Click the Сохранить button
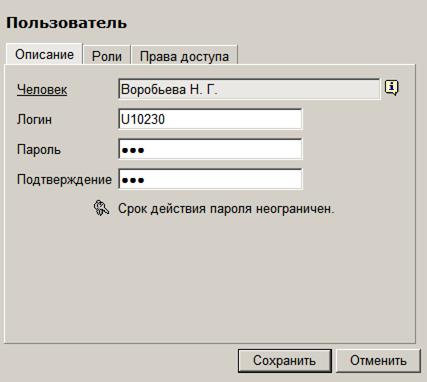Viewport: 427px width, 382px height. (284, 360)
